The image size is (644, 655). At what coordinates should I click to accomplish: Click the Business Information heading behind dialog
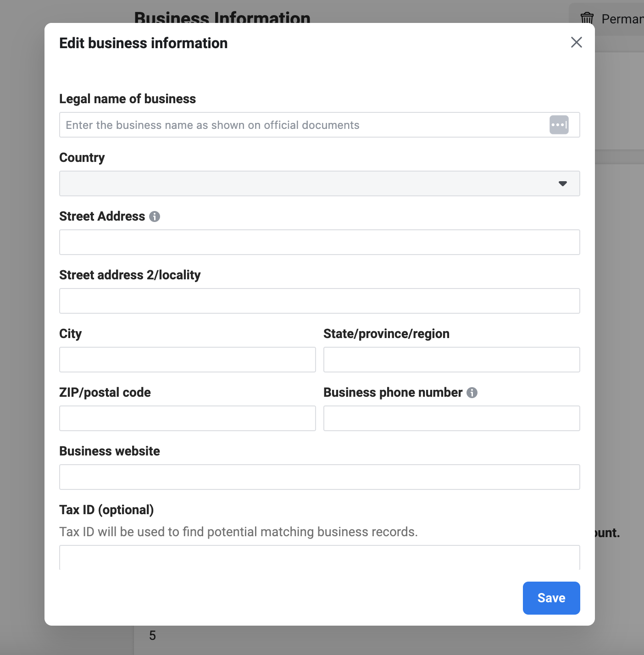point(222,17)
